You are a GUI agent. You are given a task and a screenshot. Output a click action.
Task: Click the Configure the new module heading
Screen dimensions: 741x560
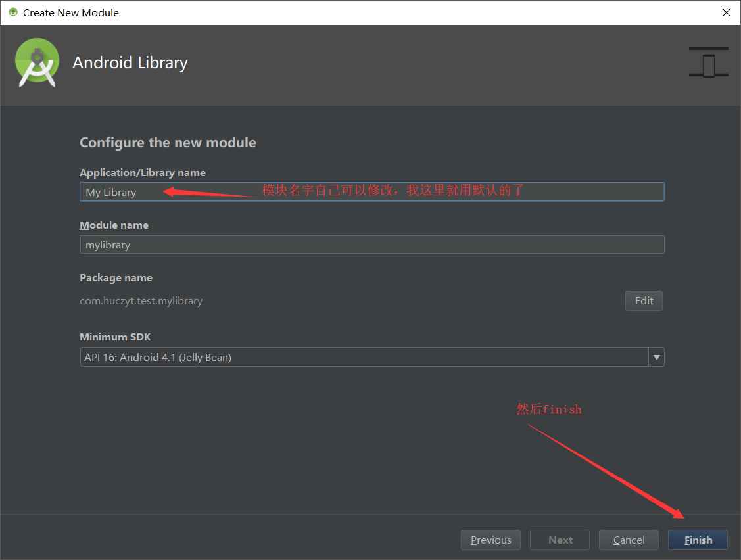[168, 143]
